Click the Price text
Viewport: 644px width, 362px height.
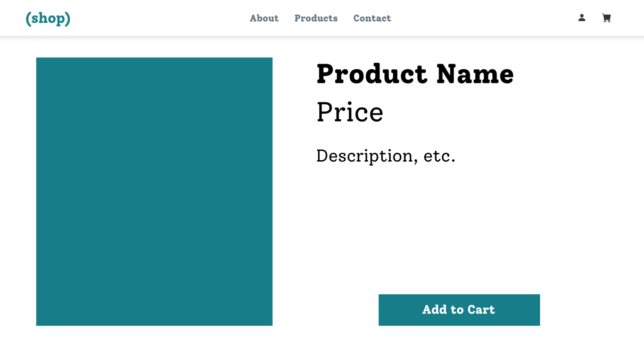(350, 112)
